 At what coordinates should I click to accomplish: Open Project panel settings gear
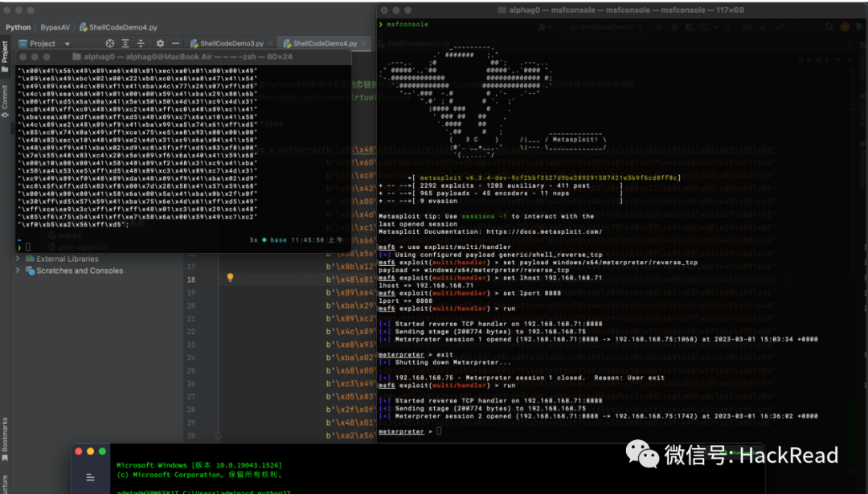160,43
